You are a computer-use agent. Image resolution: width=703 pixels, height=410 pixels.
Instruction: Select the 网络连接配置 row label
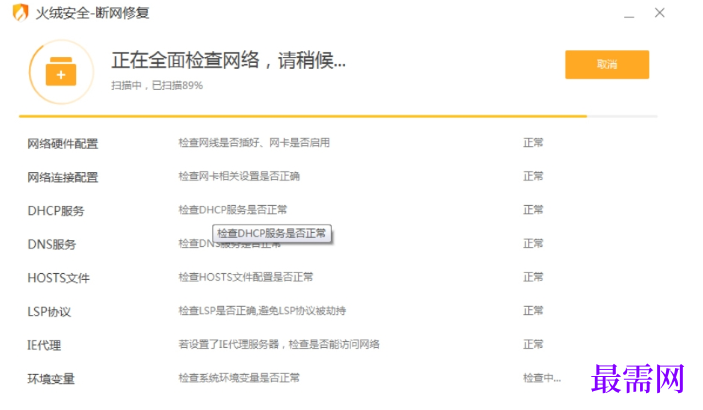(63, 177)
